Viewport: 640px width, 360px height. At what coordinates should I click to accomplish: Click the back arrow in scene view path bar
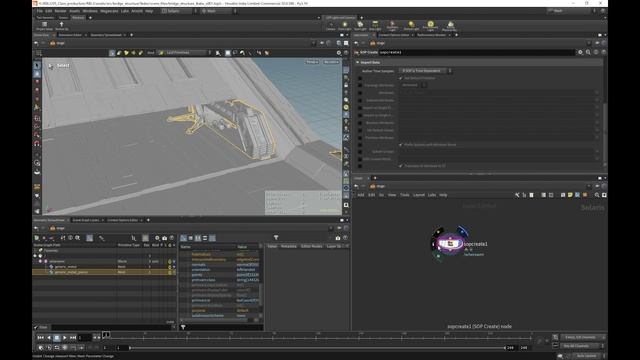coord(36,43)
